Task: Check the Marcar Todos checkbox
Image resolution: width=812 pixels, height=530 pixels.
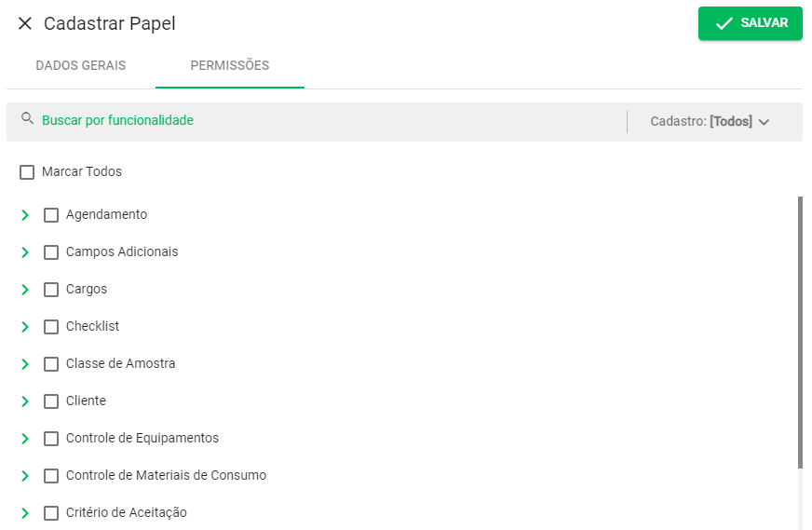Action: [27, 172]
